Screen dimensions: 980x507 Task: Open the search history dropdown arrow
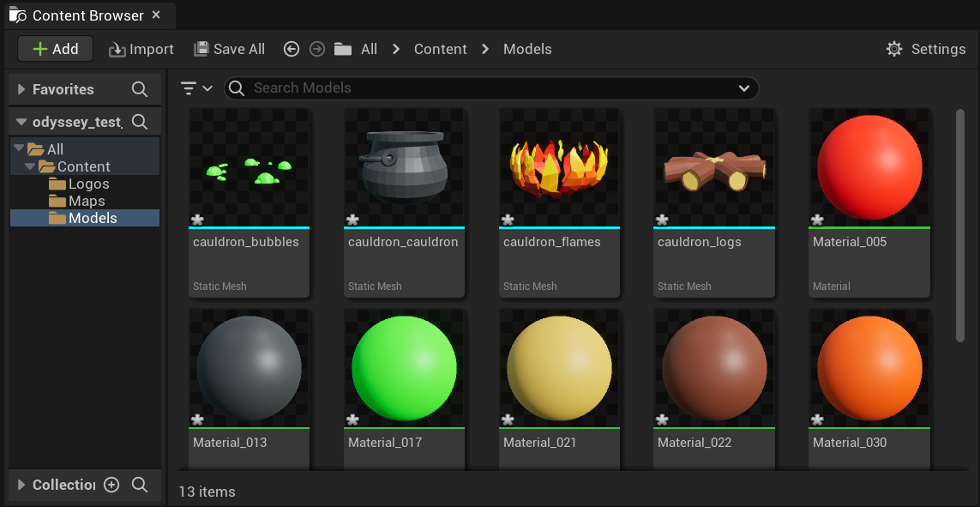pyautogui.click(x=743, y=88)
